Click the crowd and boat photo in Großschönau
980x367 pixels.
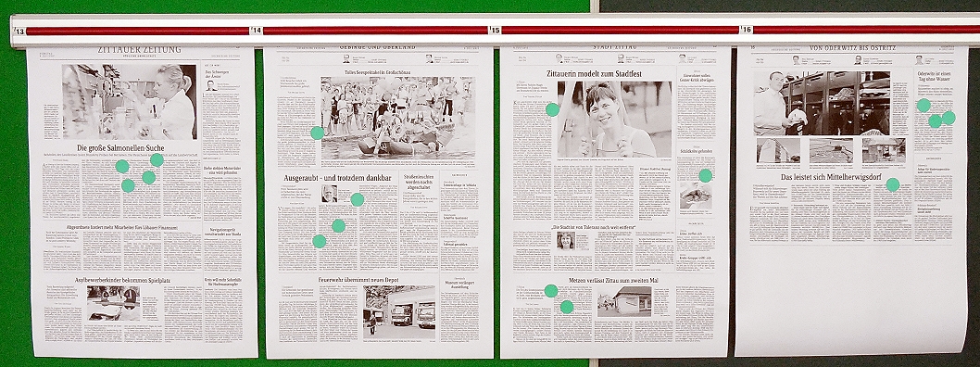click(397, 119)
